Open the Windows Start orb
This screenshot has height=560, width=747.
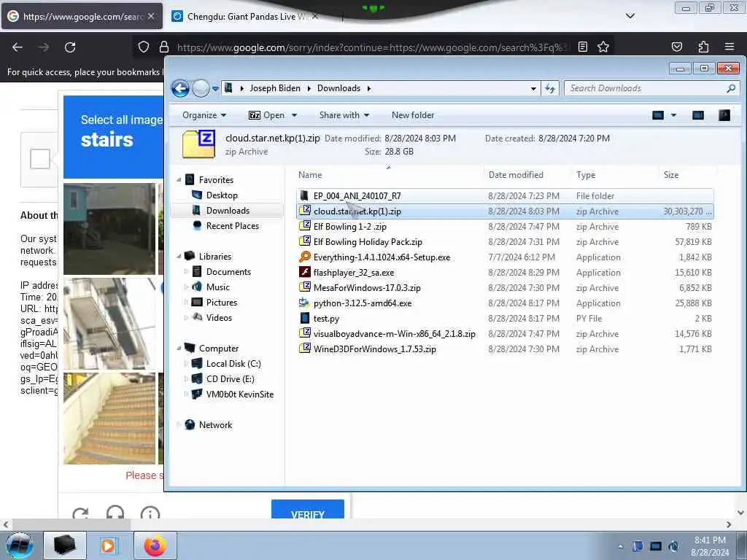(x=20, y=545)
